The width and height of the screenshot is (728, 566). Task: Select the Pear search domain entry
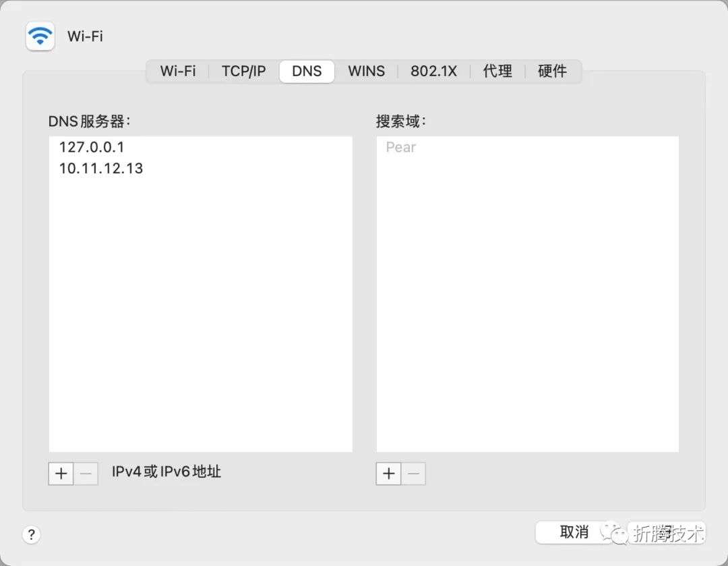tap(527, 147)
